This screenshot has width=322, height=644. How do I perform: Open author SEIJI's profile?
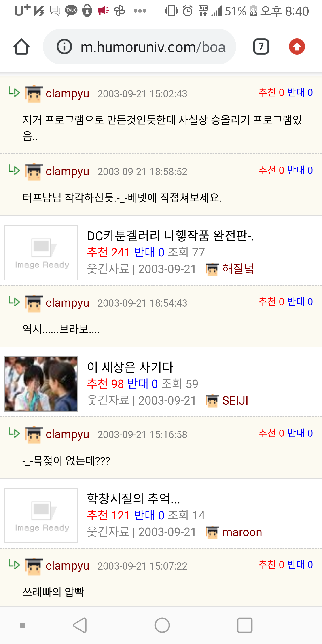(x=235, y=400)
